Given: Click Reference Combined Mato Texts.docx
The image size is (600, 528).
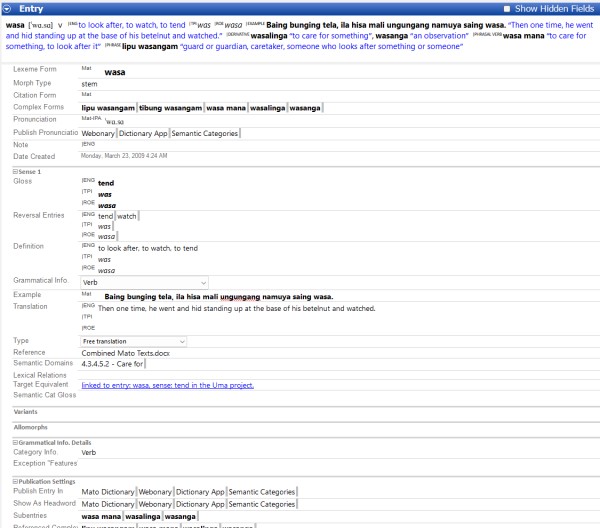Looking at the screenshot, I should 126,353.
